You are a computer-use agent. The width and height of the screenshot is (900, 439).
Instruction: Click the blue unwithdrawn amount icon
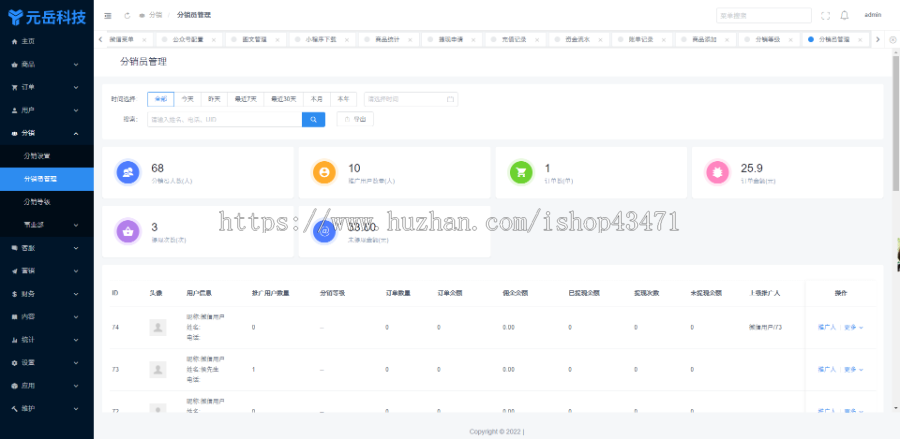click(324, 231)
